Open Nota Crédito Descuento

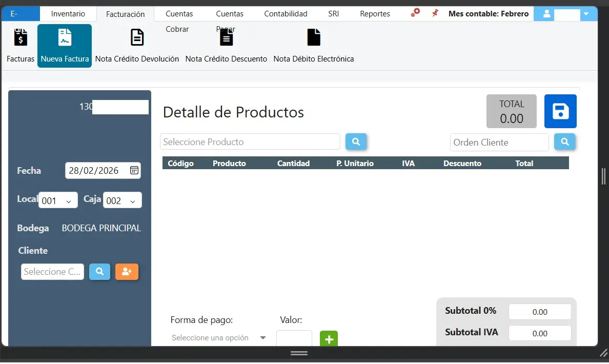point(226,45)
